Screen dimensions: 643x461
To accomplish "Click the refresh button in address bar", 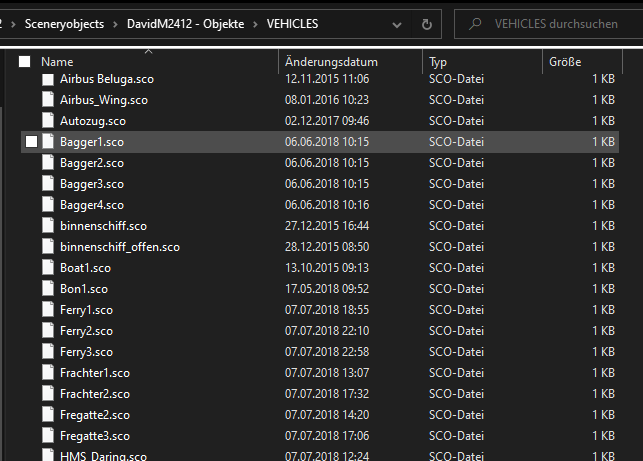I will click(427, 23).
